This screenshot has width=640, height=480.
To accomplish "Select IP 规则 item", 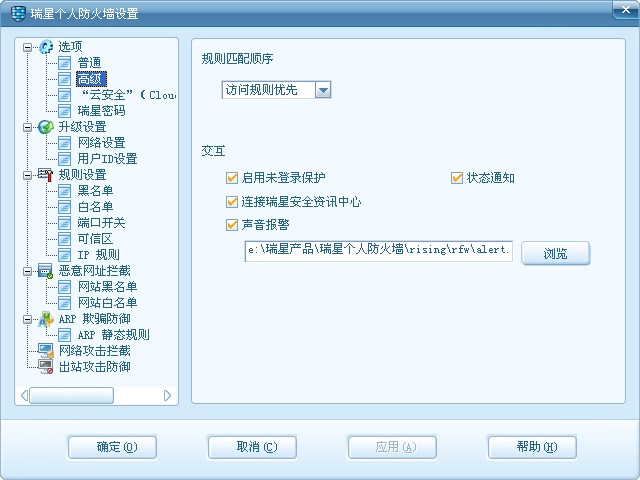I will click(98, 255).
